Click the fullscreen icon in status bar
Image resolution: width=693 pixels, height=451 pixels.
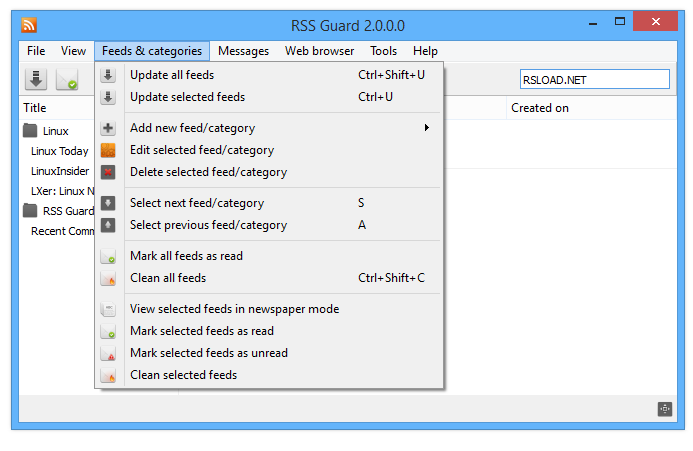click(x=665, y=409)
